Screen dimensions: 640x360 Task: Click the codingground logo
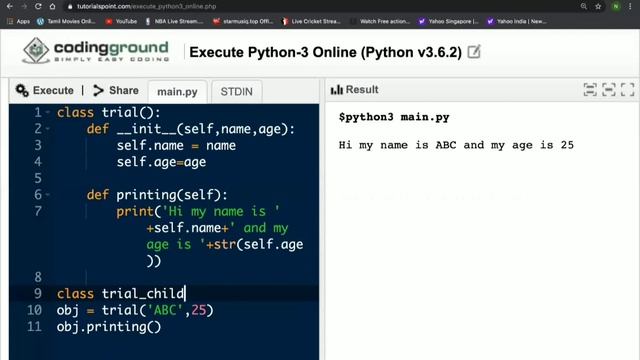coord(95,51)
